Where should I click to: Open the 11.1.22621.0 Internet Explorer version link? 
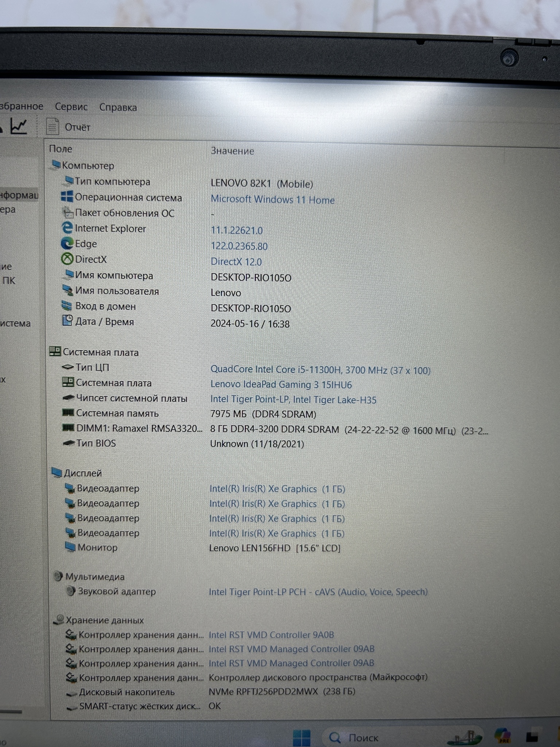(x=237, y=231)
